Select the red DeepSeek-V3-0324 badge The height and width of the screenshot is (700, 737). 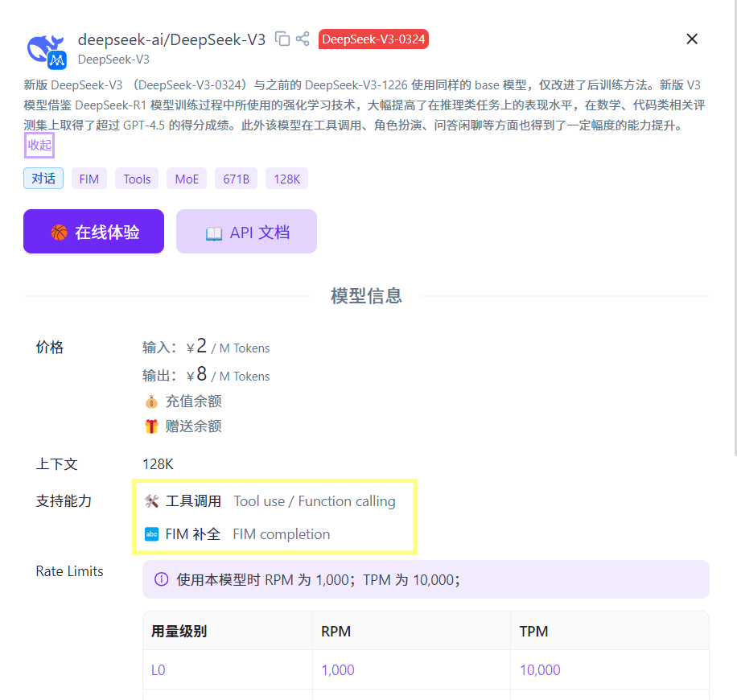(x=373, y=39)
